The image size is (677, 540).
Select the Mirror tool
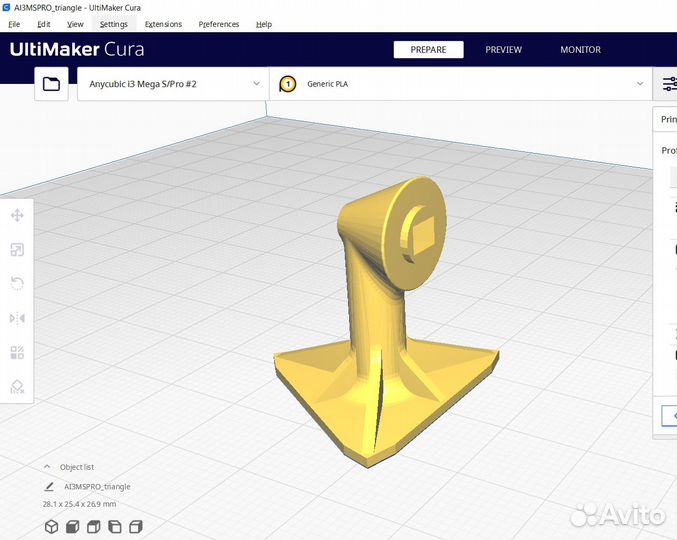tap(17, 318)
